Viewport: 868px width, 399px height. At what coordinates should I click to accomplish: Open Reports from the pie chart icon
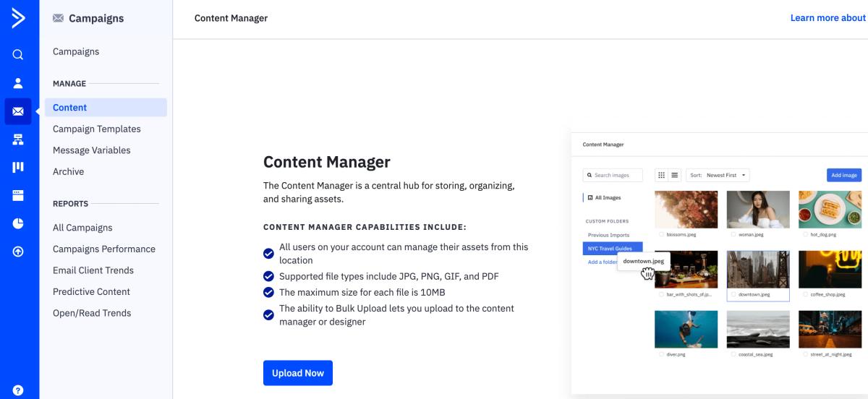pyautogui.click(x=18, y=223)
